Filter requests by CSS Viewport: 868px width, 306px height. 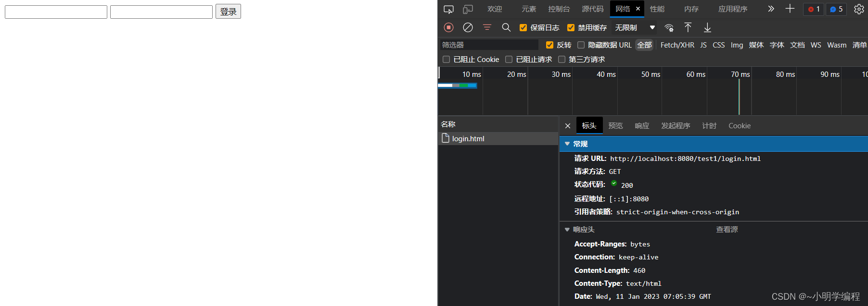tap(719, 45)
